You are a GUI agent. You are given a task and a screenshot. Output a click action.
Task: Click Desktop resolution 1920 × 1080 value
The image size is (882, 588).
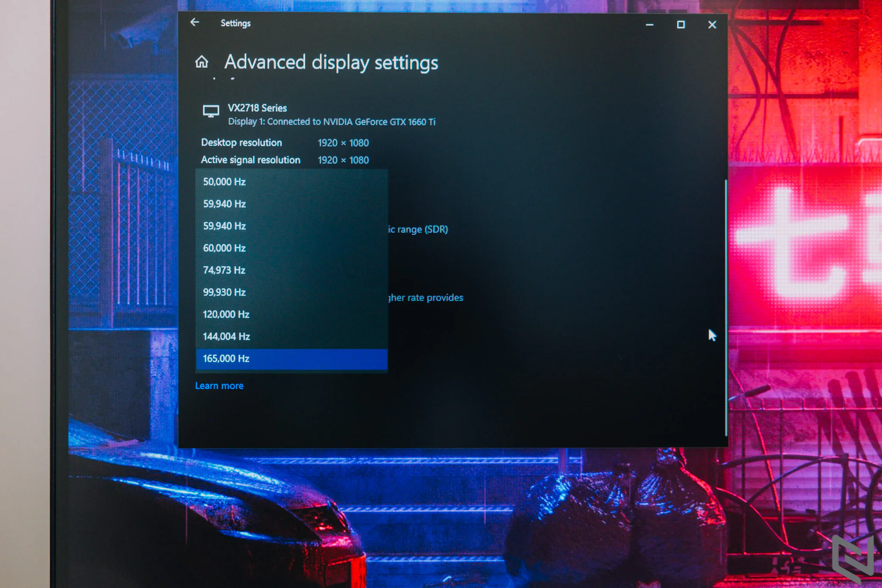tap(343, 143)
